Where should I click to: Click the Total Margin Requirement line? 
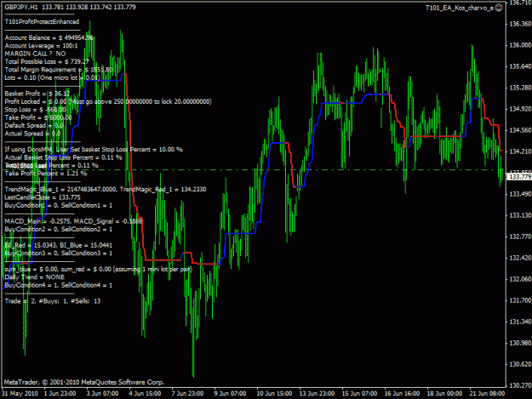point(59,70)
